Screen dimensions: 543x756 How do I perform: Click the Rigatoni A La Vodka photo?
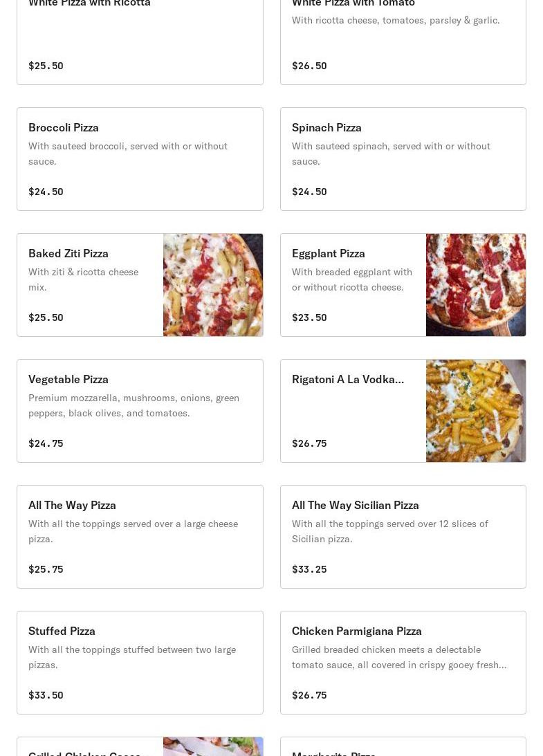pyautogui.click(x=476, y=411)
